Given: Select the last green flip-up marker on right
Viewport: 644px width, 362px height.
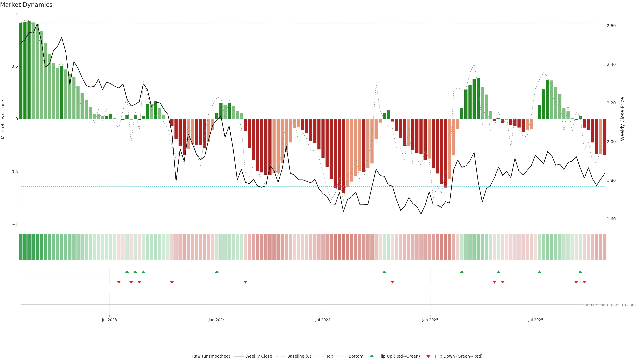Looking at the screenshot, I should tap(580, 272).
